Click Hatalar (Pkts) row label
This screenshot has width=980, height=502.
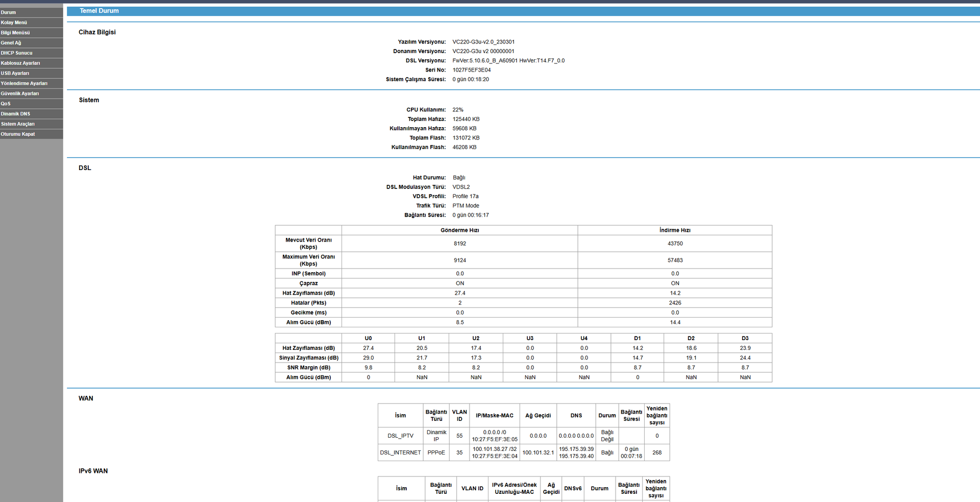point(308,303)
